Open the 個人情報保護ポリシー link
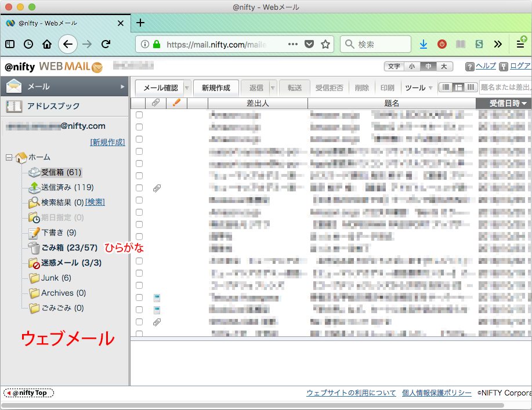Screen dimensions: 532x410 (x=436, y=393)
